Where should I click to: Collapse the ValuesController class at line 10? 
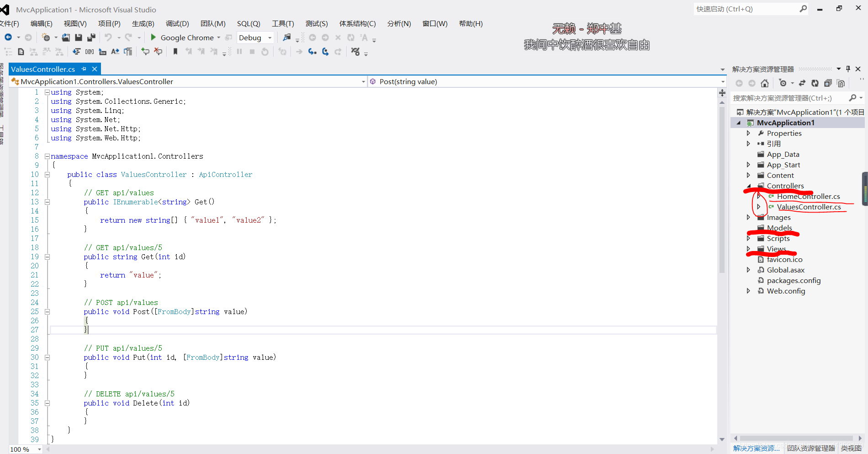[47, 175]
